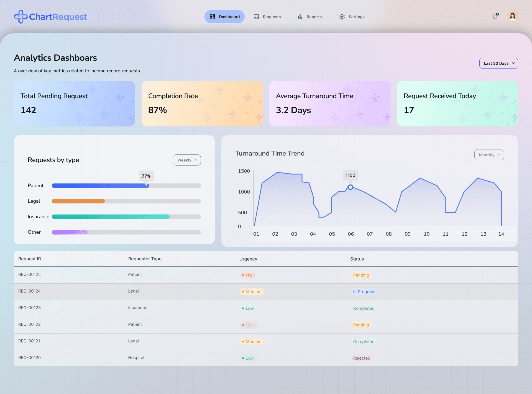This screenshot has height=394, width=532.
Task: Sort by the Urgency column header
Action: click(248, 259)
